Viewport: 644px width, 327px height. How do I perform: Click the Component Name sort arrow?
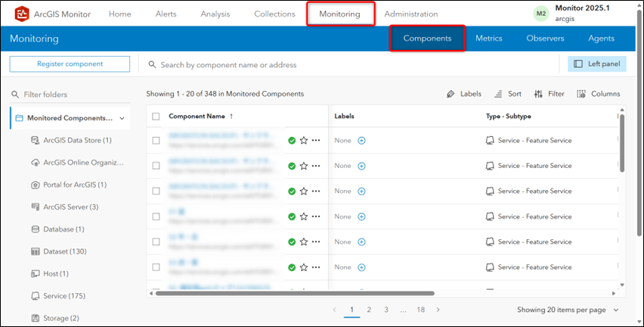[231, 117]
